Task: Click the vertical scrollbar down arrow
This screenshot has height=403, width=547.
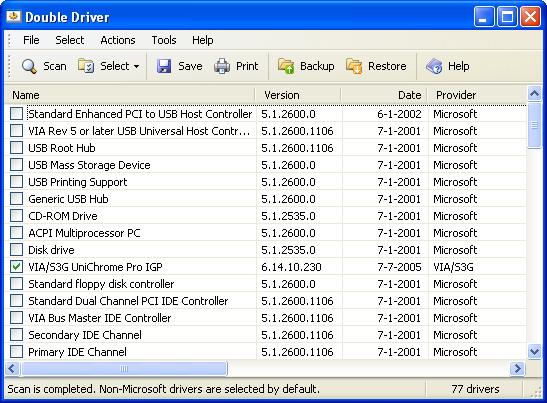Action: [534, 351]
